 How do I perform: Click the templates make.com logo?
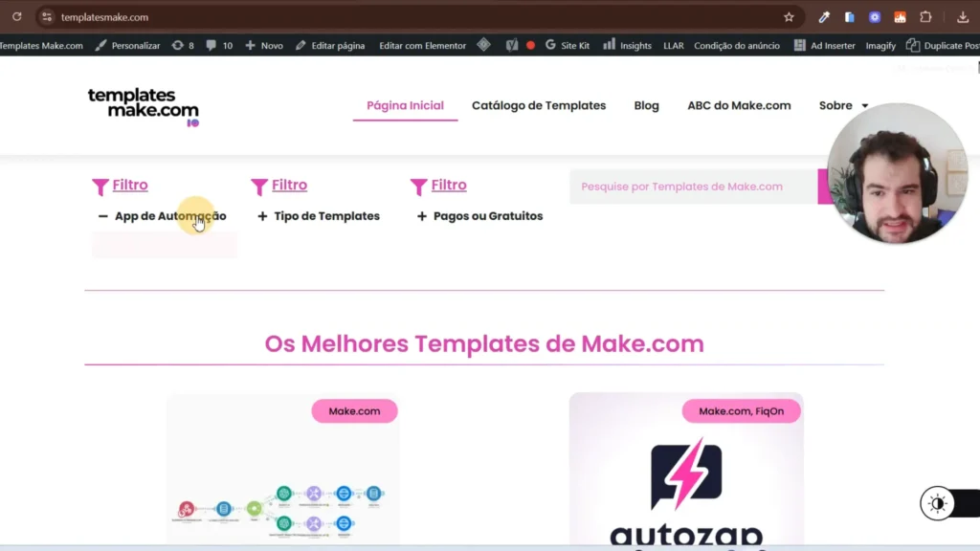click(144, 107)
